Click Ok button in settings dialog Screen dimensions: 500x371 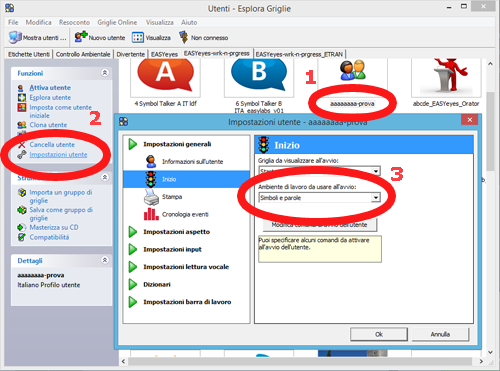pyautogui.click(x=379, y=334)
